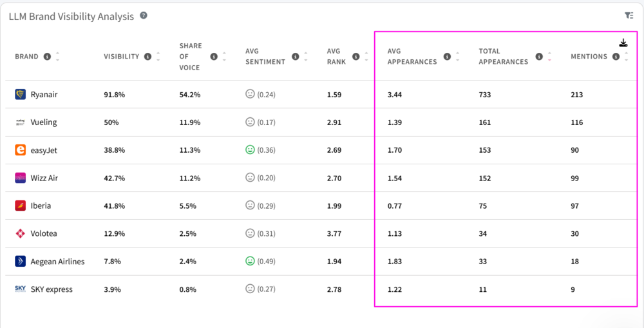The width and height of the screenshot is (644, 328).
Task: Click Ryanair's 54.2% share of voice value
Action: pos(190,95)
